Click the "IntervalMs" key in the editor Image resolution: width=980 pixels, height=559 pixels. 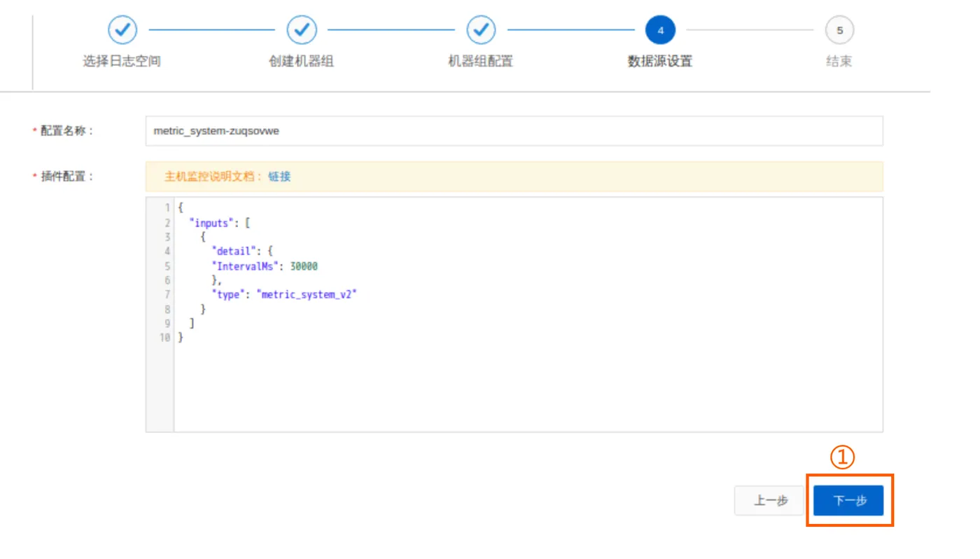[x=245, y=266]
